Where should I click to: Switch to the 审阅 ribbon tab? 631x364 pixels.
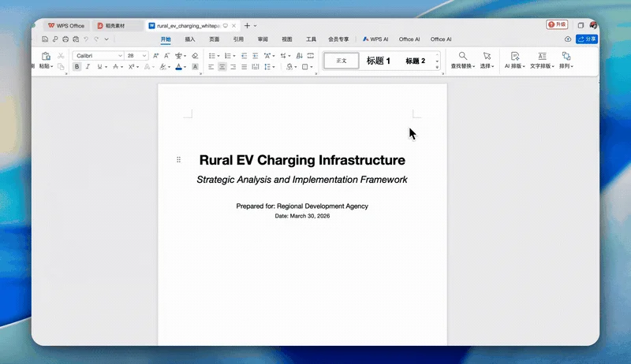pyautogui.click(x=263, y=39)
